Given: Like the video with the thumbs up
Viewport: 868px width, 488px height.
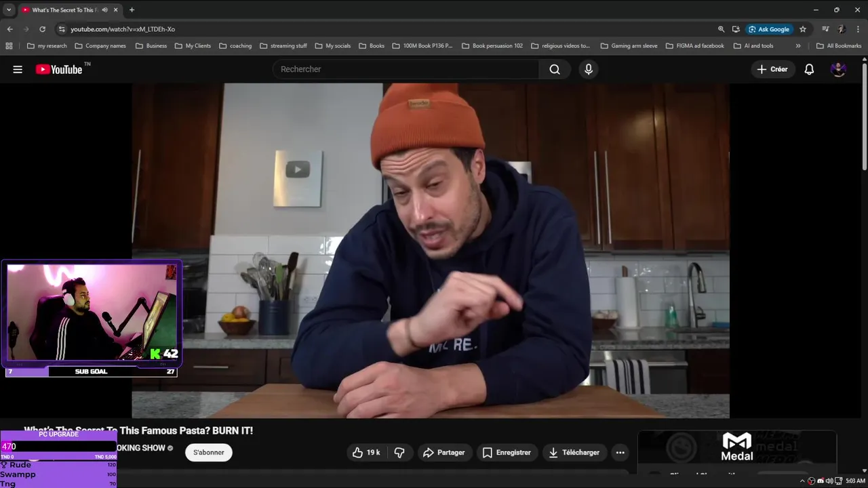Looking at the screenshot, I should pos(366,452).
